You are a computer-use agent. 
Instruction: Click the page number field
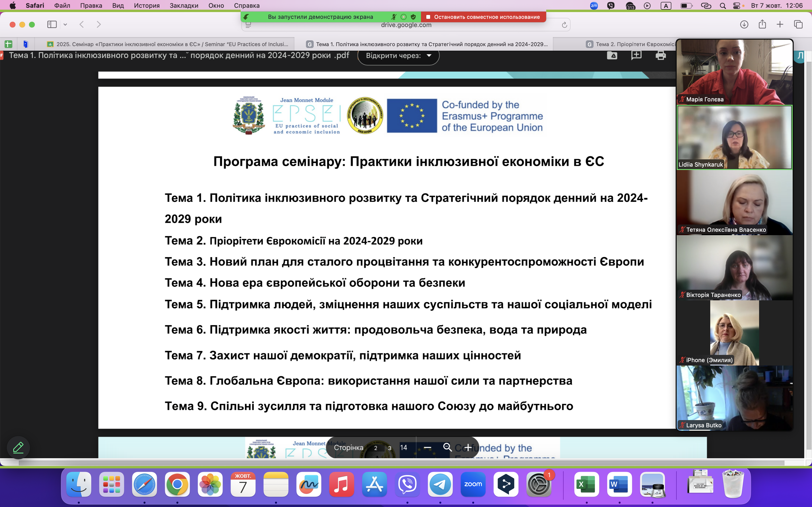376,448
